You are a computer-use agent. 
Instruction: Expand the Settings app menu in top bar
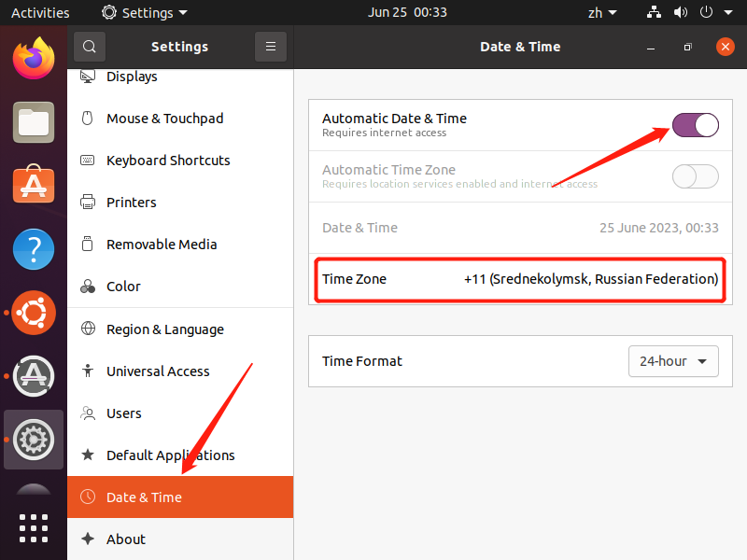[145, 13]
